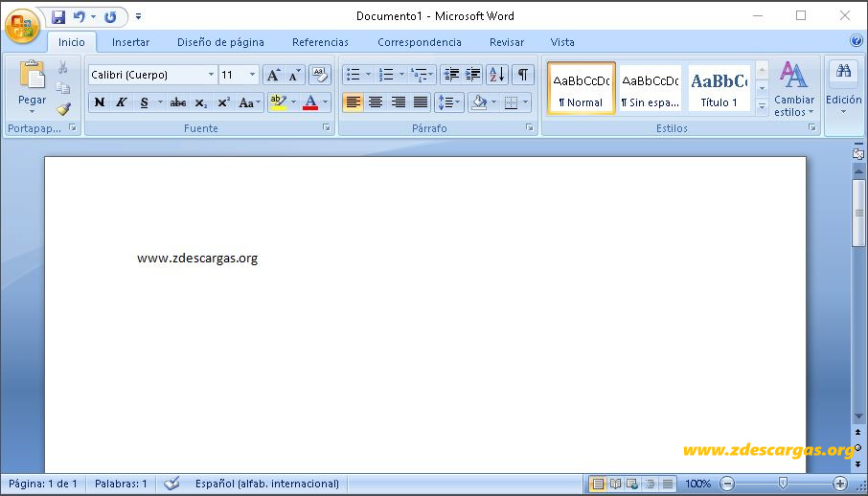
Task: Increase font size with Grow Font
Action: coord(273,75)
